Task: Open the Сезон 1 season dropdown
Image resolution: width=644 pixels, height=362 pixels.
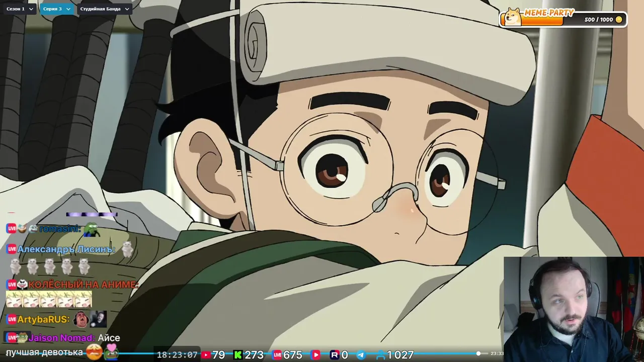Action: [20, 9]
